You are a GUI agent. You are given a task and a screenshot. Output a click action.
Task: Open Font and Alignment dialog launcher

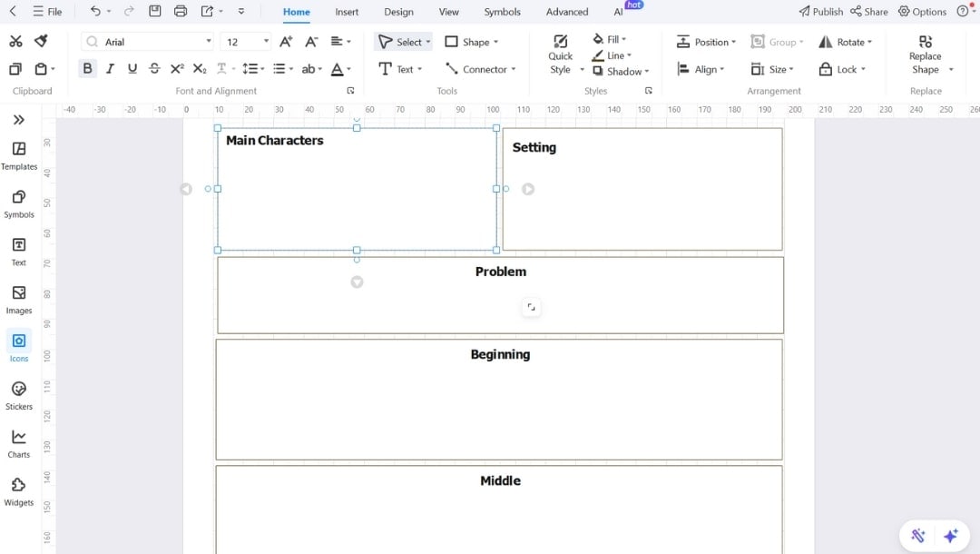click(350, 91)
